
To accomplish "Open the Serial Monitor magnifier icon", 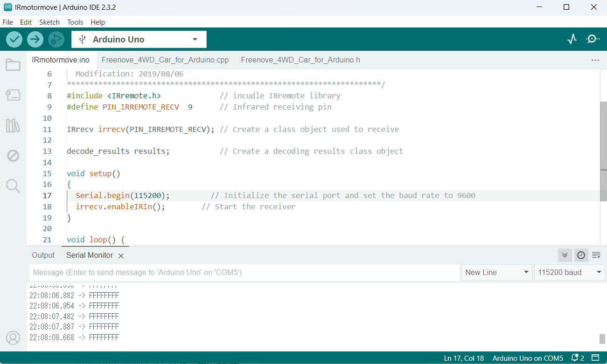I will tap(593, 39).
